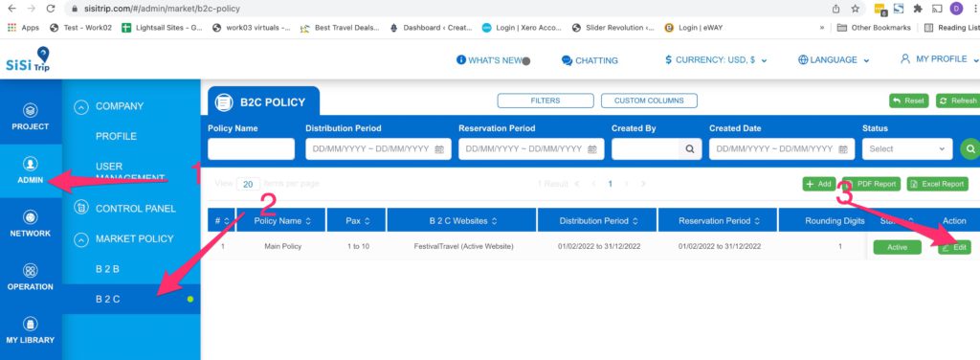Open the Apps bookmarks shortcut
The image size is (980, 360).
pyautogui.click(x=23, y=28)
